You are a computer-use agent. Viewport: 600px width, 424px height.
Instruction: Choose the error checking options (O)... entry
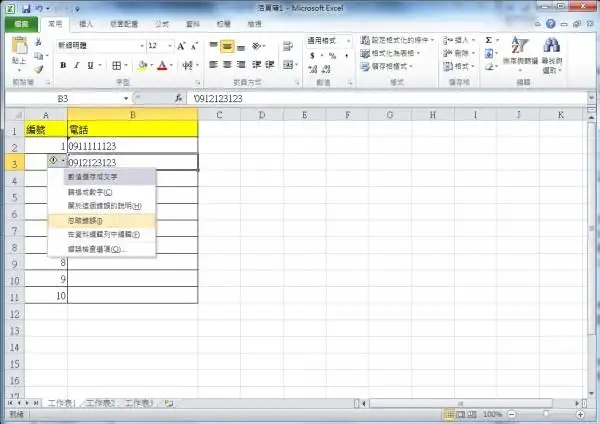coord(102,249)
